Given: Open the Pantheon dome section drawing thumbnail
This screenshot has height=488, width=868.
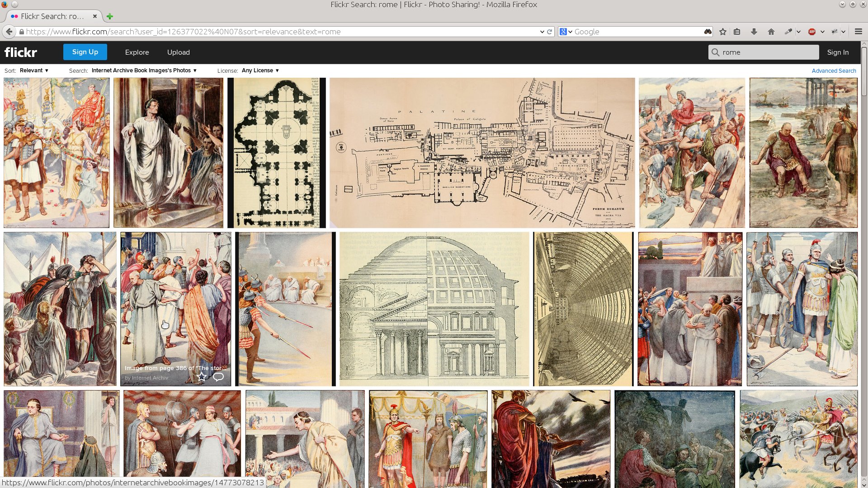Looking at the screenshot, I should pos(434,309).
